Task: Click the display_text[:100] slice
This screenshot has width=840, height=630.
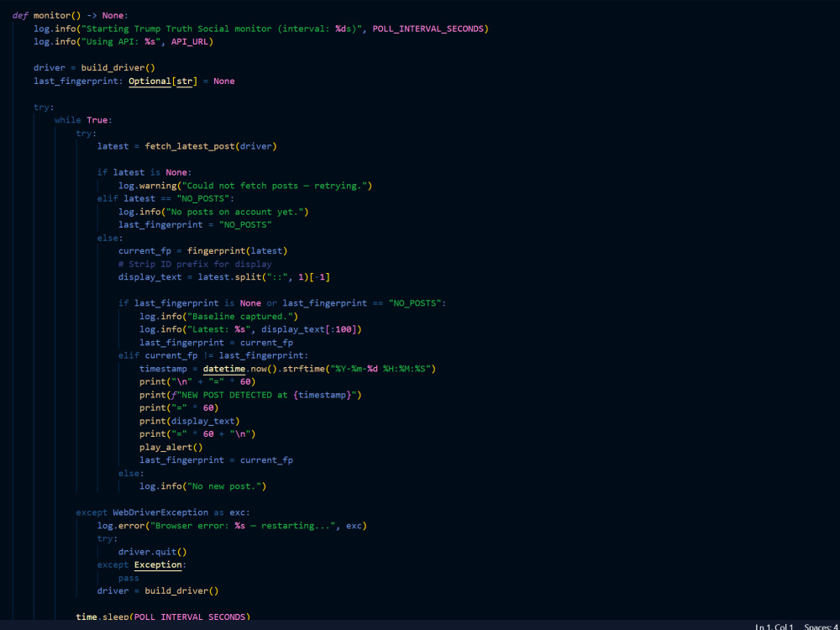Action: (x=308, y=329)
